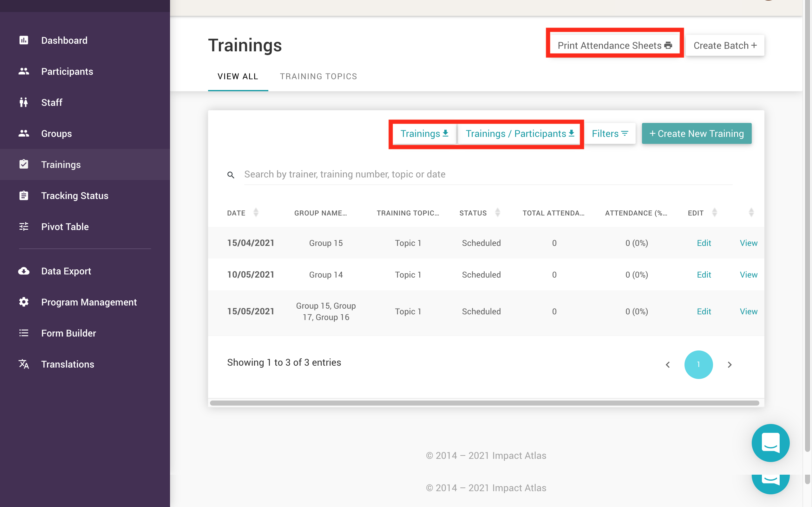Open the Intercom chat bubble
This screenshot has width=812, height=507.
click(x=771, y=443)
